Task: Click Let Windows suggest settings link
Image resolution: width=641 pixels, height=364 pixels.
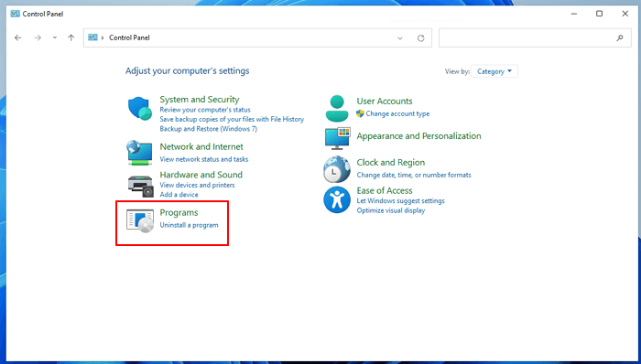Action: (400, 201)
